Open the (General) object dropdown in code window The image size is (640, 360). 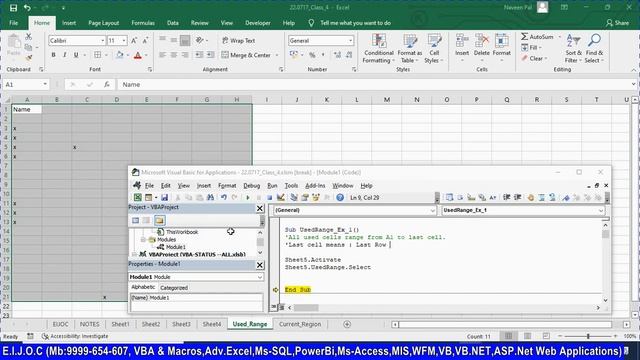432,211
